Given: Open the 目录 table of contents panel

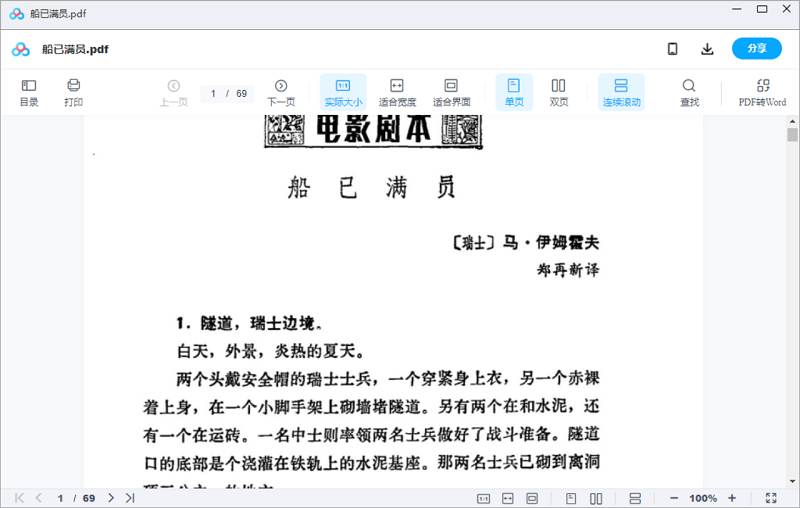Looking at the screenshot, I should click(x=29, y=93).
